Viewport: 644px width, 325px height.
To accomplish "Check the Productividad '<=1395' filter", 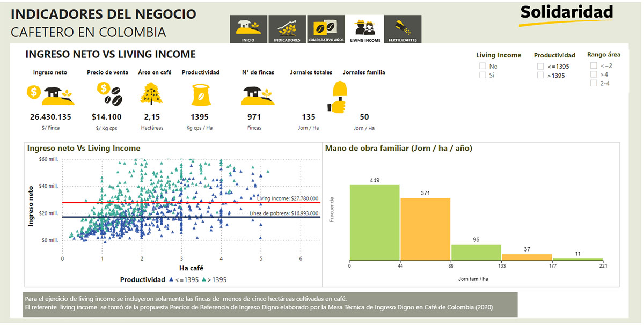I will click(540, 66).
